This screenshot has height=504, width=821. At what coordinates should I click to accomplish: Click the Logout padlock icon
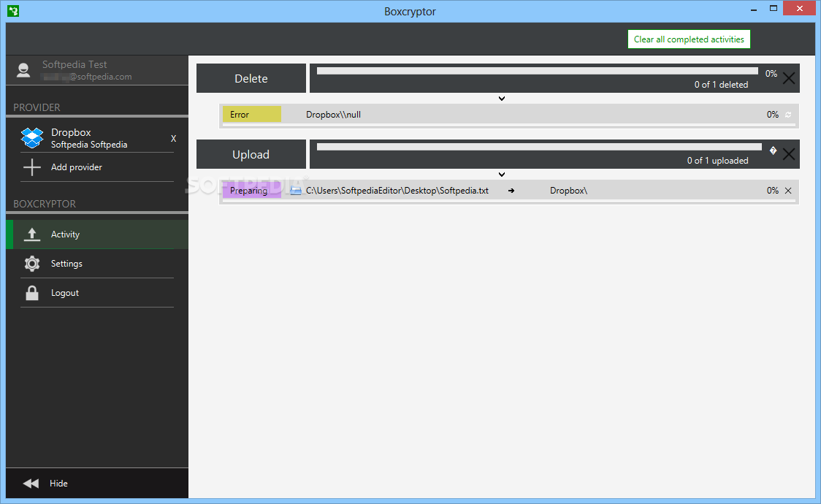tap(32, 293)
